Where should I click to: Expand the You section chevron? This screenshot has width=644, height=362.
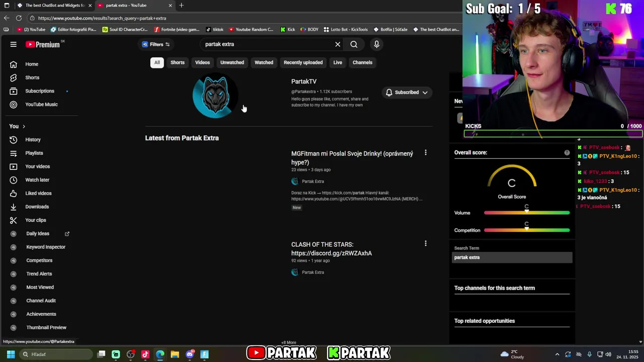(x=24, y=126)
